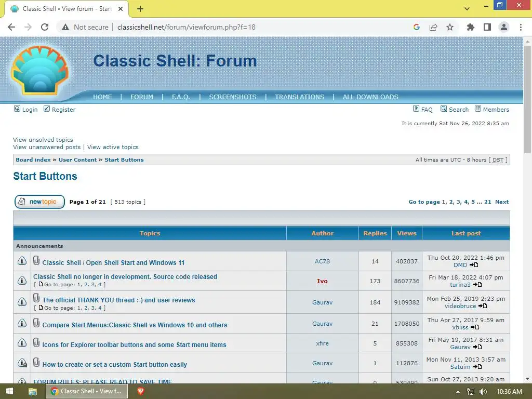Click locked announcement icon for custom Start button row
The height and width of the screenshot is (399, 532).
pos(22,363)
